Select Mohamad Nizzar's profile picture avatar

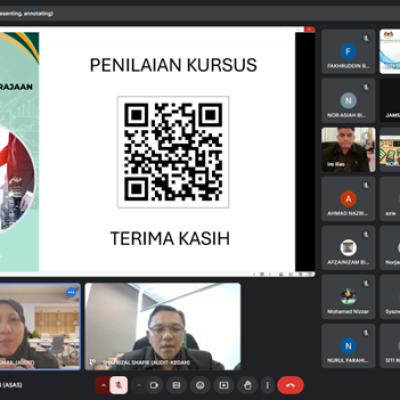[348, 297]
